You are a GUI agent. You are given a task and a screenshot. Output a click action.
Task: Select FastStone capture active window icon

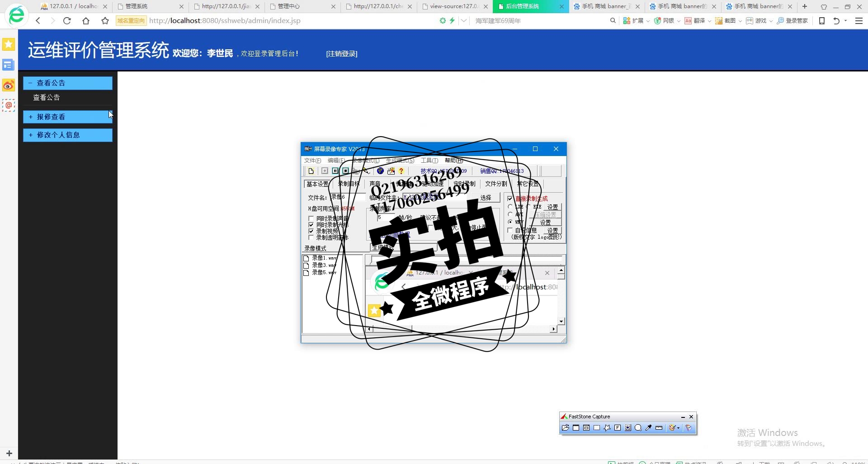click(576, 428)
